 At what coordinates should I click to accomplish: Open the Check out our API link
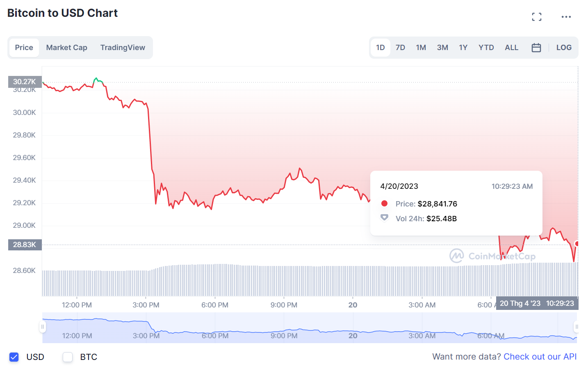[x=540, y=357]
